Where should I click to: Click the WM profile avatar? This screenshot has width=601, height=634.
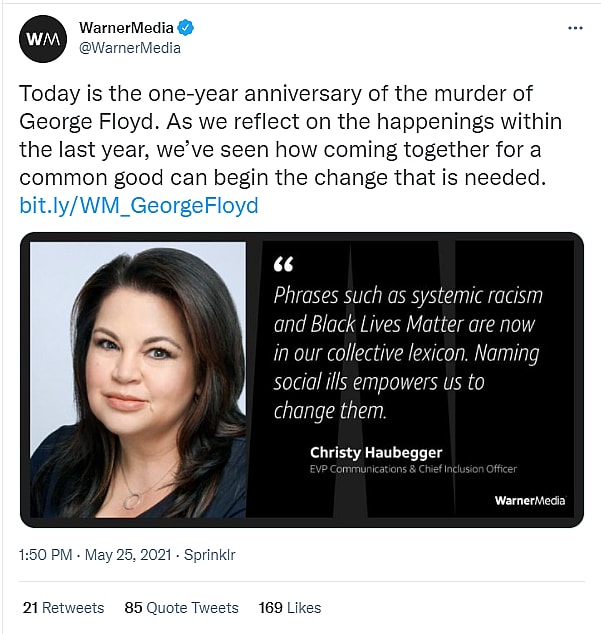(x=43, y=37)
